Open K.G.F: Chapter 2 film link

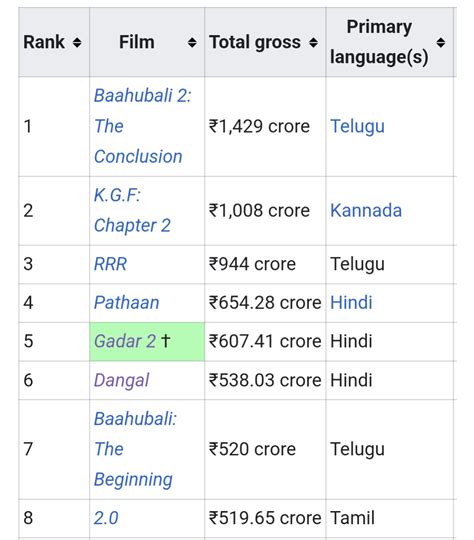(132, 210)
